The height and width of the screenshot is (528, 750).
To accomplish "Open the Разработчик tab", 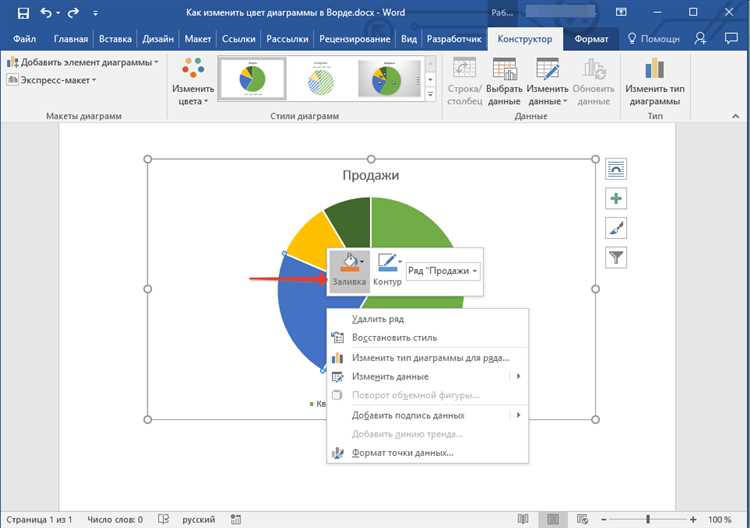I will [454, 39].
